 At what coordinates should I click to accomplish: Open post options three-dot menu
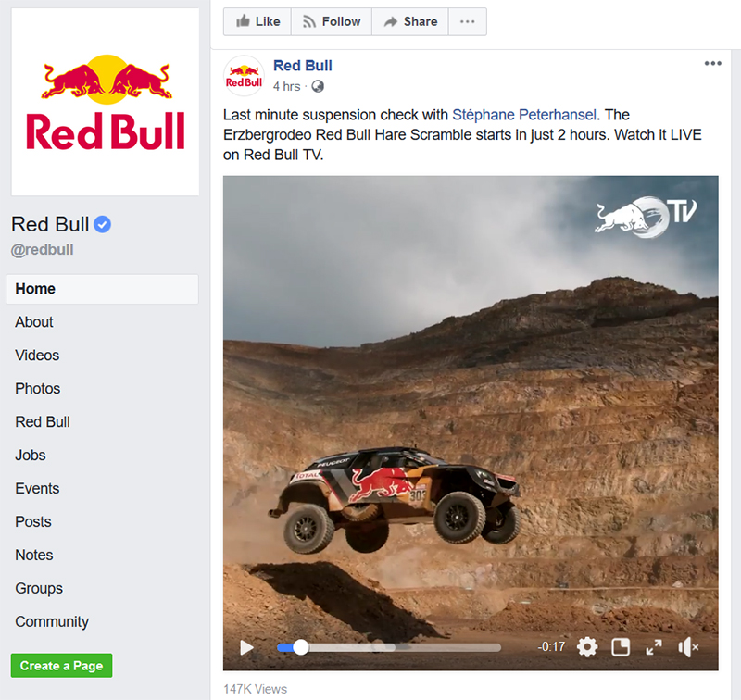[x=712, y=63]
